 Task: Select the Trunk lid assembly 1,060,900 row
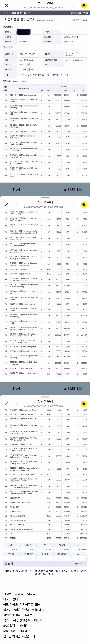(x=45, y=95)
